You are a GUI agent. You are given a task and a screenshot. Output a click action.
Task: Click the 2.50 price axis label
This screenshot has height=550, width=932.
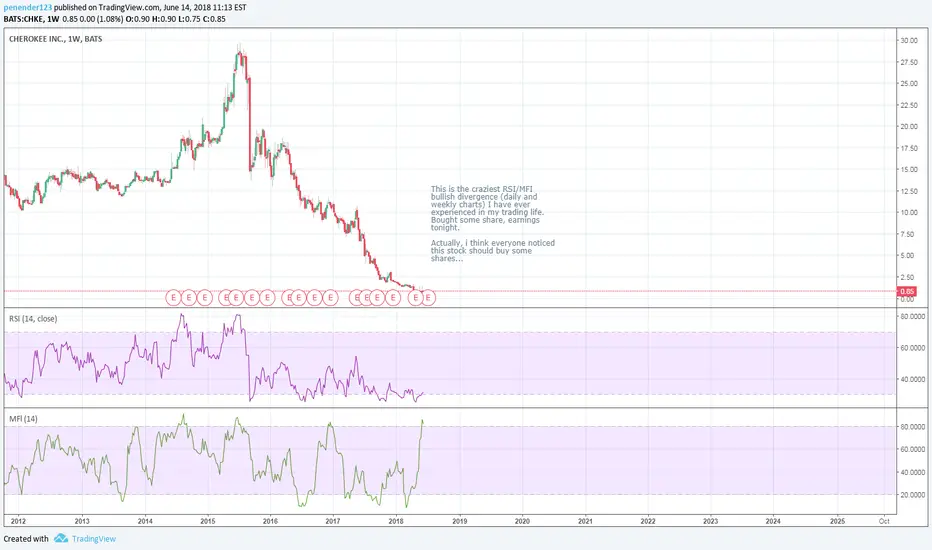point(908,277)
